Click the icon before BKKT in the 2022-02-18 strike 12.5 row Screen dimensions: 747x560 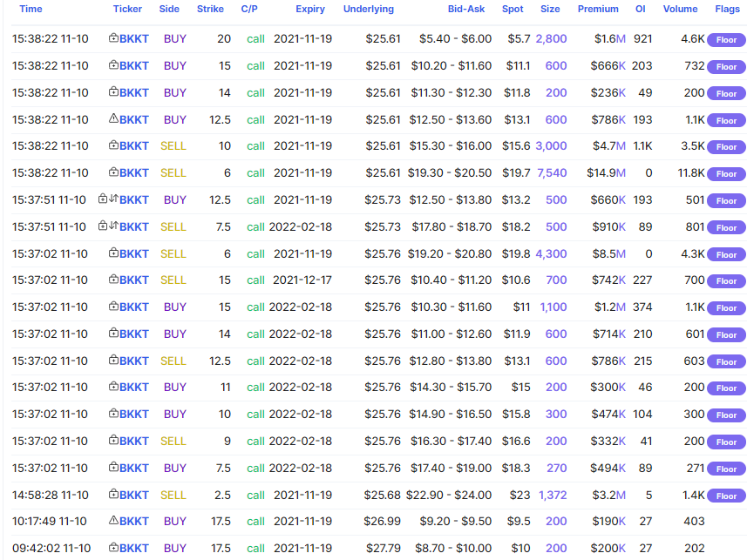point(113,360)
